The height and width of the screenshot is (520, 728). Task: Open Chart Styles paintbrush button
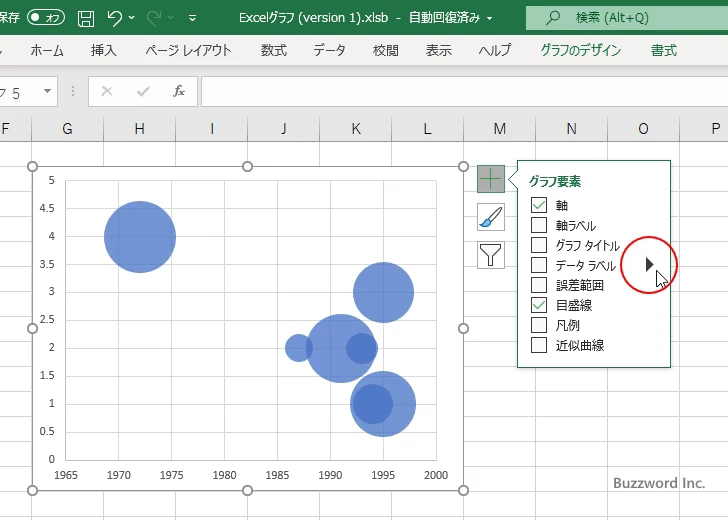tap(491, 217)
